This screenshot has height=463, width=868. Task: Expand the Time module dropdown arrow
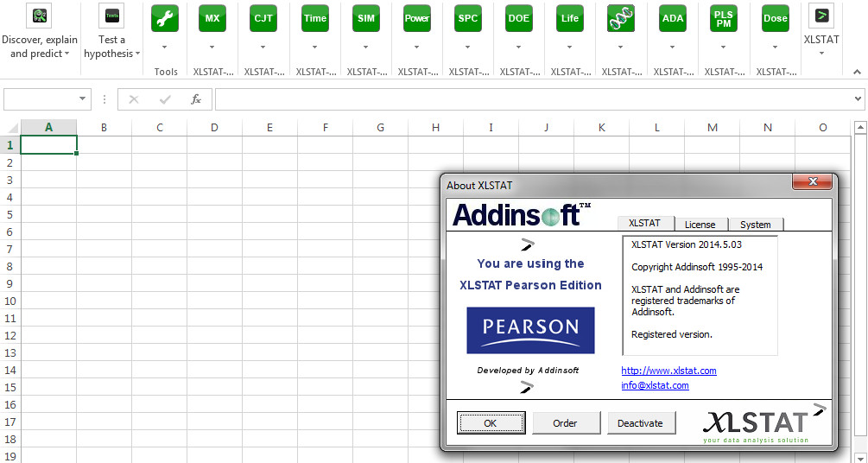[315, 47]
